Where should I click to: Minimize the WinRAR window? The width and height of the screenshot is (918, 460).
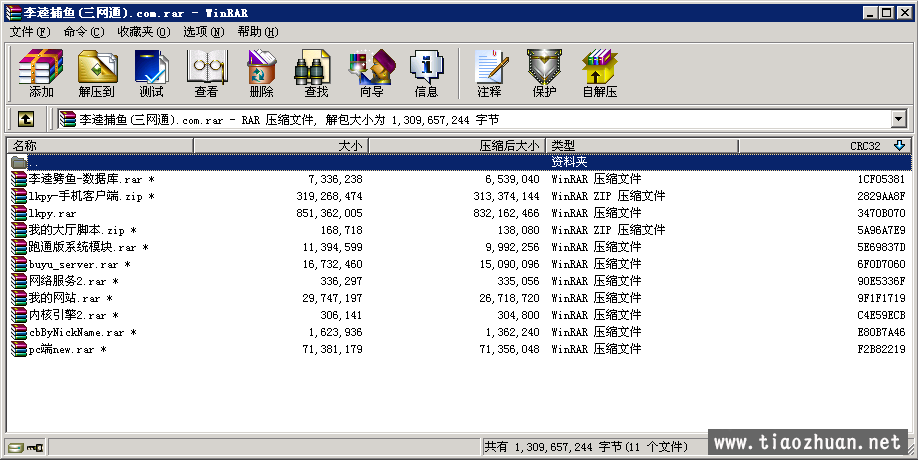tap(870, 12)
